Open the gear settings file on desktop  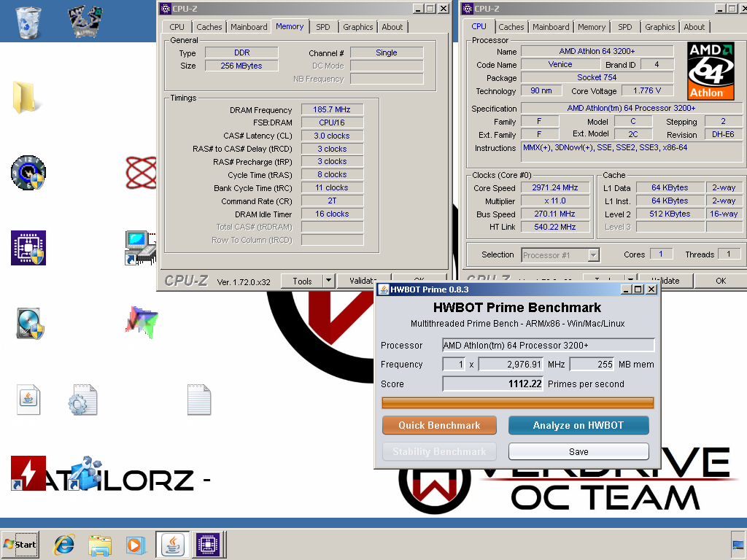[x=82, y=399]
